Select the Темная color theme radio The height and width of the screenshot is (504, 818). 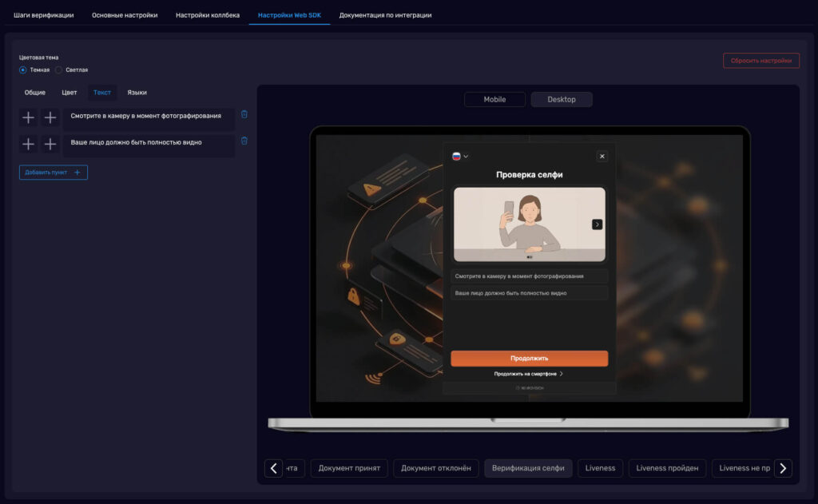click(x=23, y=70)
